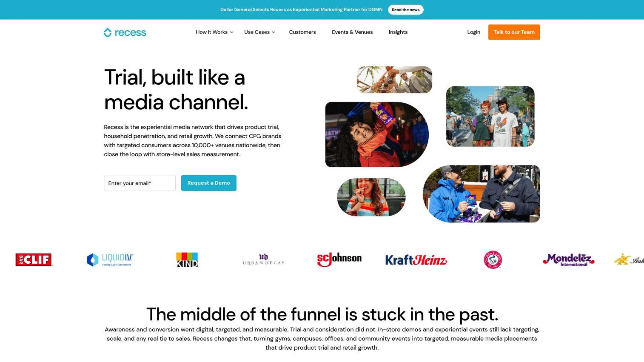Open the Events & Venues page
Viewport: 644px width, 362px height.
pyautogui.click(x=352, y=32)
